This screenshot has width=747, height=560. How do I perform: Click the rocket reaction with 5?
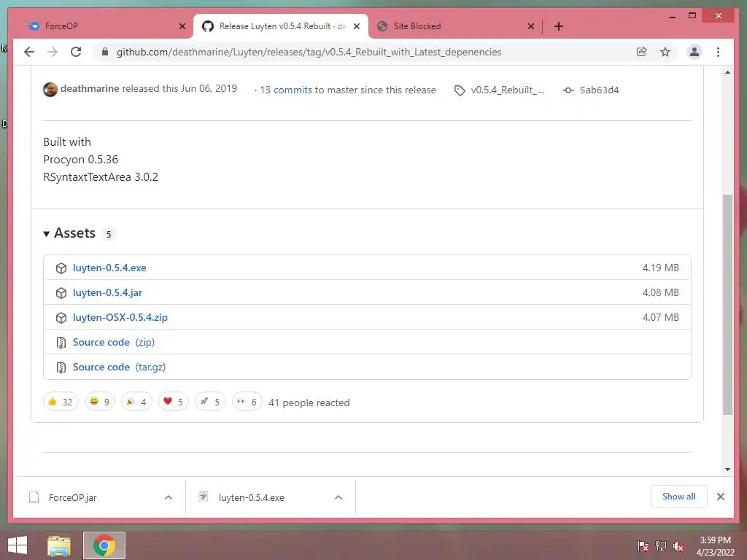click(210, 402)
